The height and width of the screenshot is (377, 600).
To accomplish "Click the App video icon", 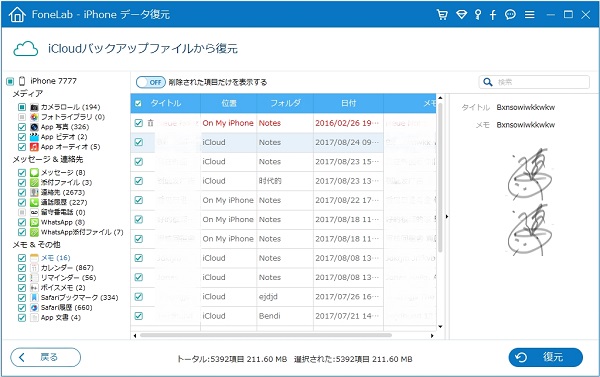I will [x=34, y=137].
